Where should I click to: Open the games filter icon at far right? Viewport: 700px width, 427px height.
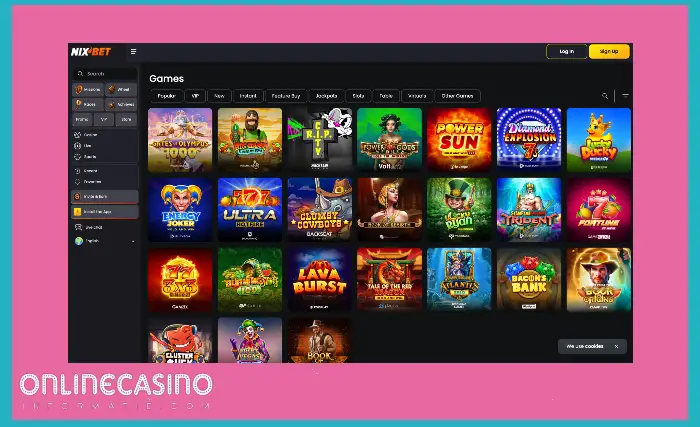click(625, 96)
